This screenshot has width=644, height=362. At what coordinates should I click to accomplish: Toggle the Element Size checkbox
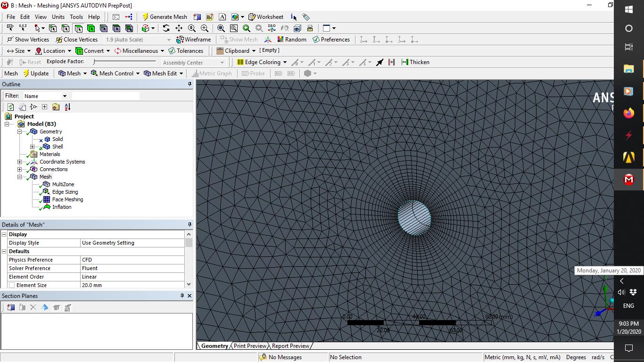pos(12,285)
